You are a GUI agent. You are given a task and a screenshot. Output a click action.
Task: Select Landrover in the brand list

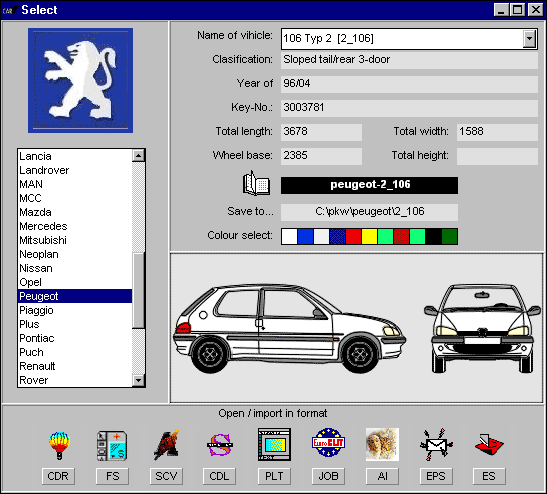75,170
